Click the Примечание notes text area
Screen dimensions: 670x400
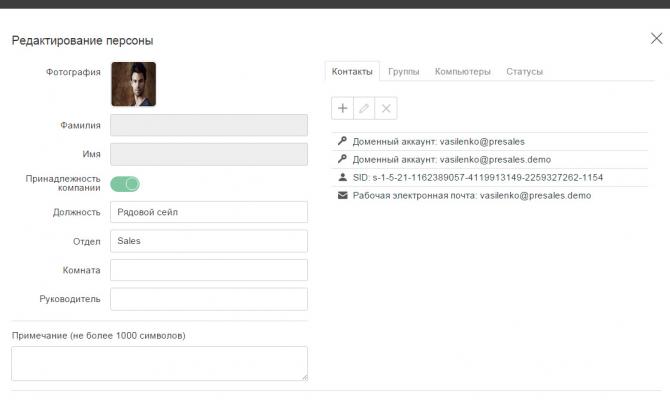tap(159, 363)
